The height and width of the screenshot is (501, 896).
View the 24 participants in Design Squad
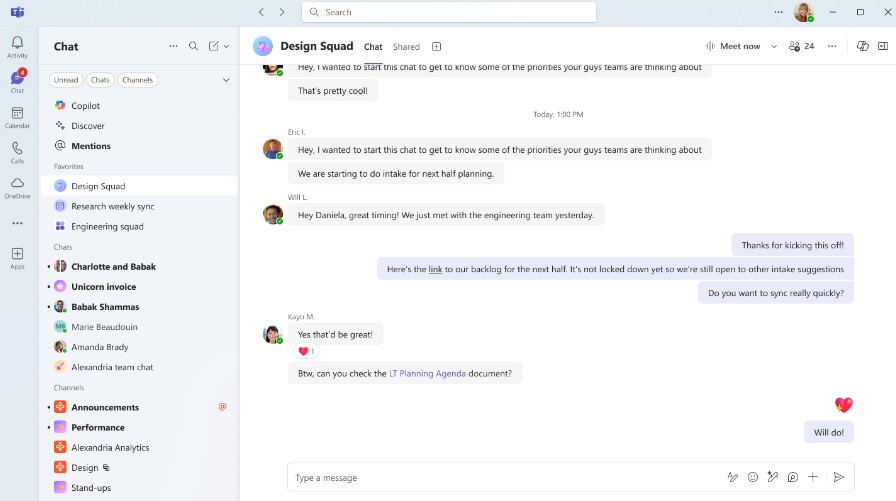[801, 46]
